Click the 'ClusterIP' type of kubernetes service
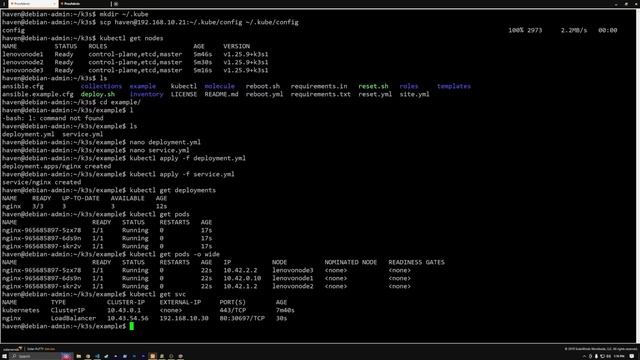 [67, 310]
